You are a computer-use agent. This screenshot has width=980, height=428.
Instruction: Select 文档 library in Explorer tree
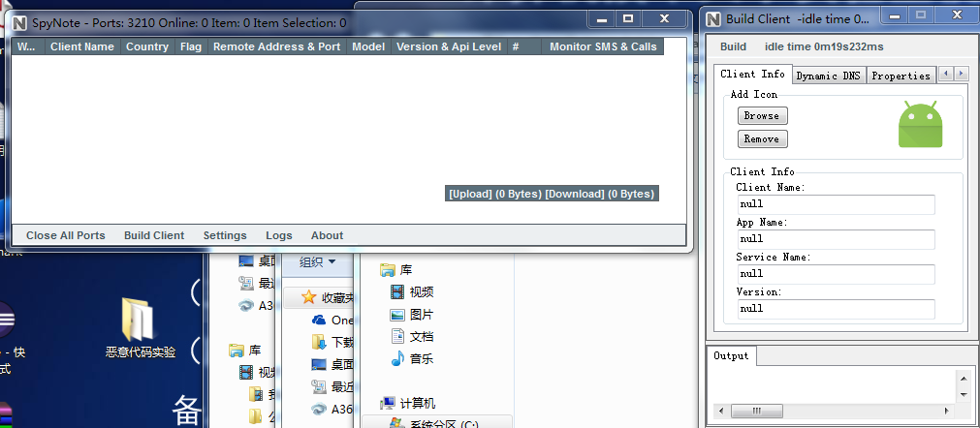click(412, 337)
